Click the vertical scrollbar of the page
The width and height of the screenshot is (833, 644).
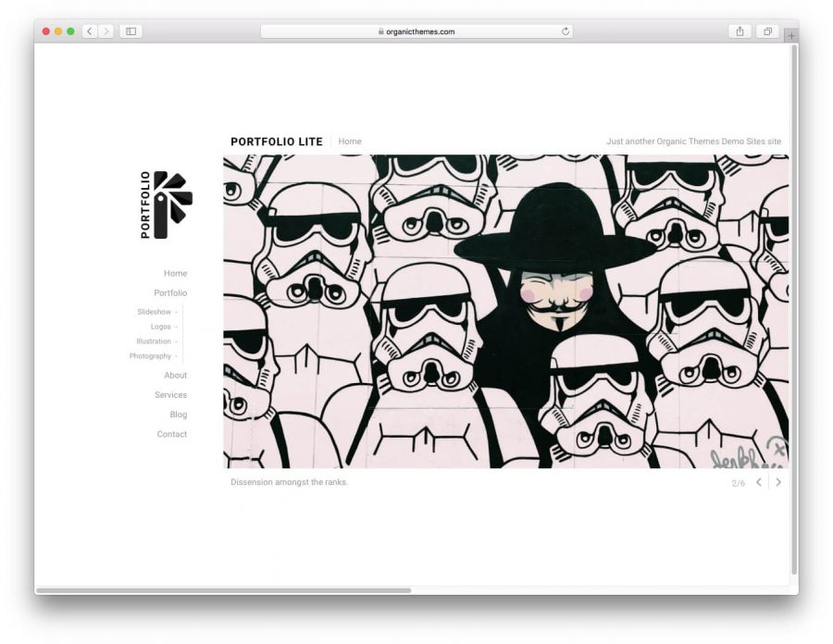795,309
